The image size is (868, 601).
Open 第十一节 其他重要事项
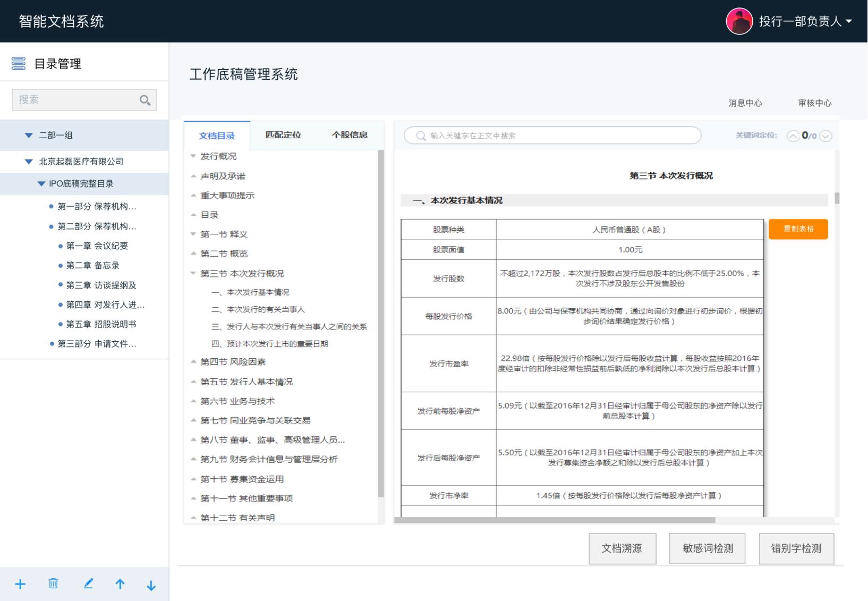click(x=246, y=499)
